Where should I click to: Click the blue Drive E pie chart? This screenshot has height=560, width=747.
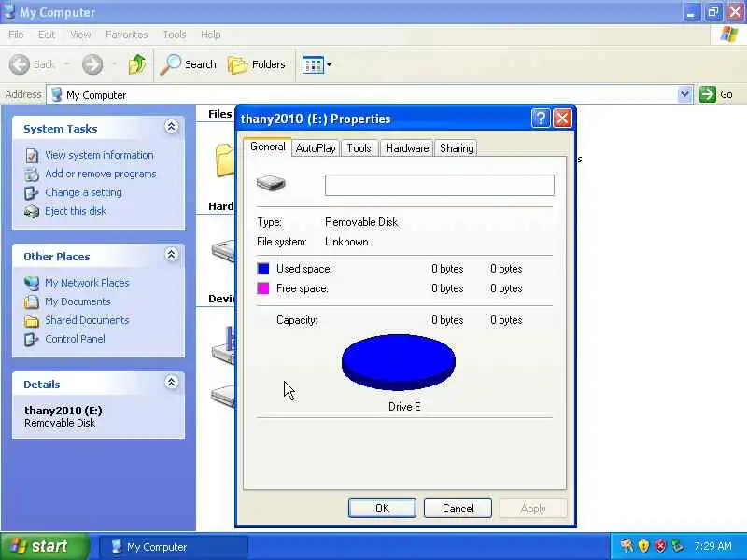[399, 362]
